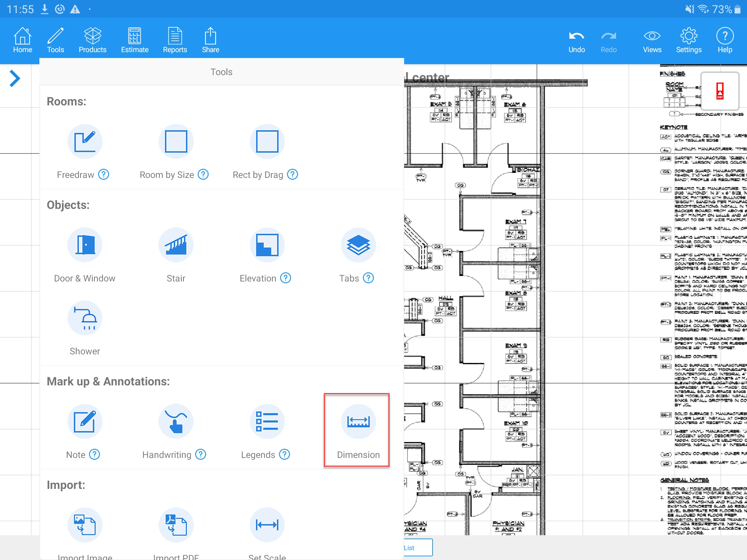Choose the Handwriting markup tool
The width and height of the screenshot is (747, 560).
pos(176,421)
